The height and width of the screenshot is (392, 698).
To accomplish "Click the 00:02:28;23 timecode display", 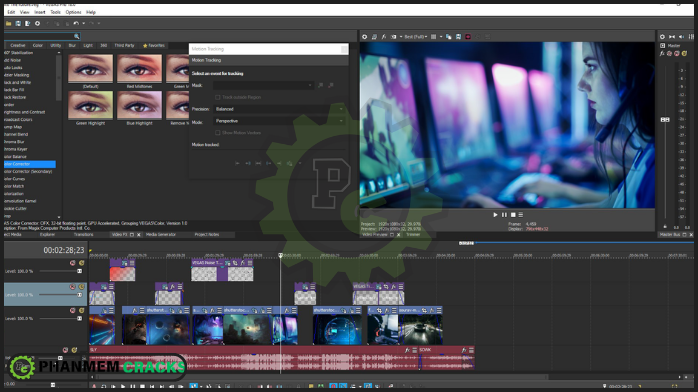I will pyautogui.click(x=64, y=250).
